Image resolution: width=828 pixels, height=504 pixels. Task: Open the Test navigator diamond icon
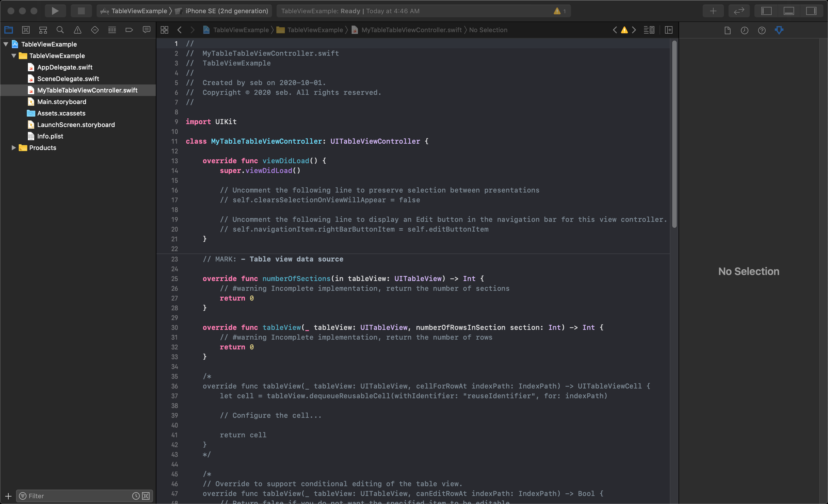(95, 30)
